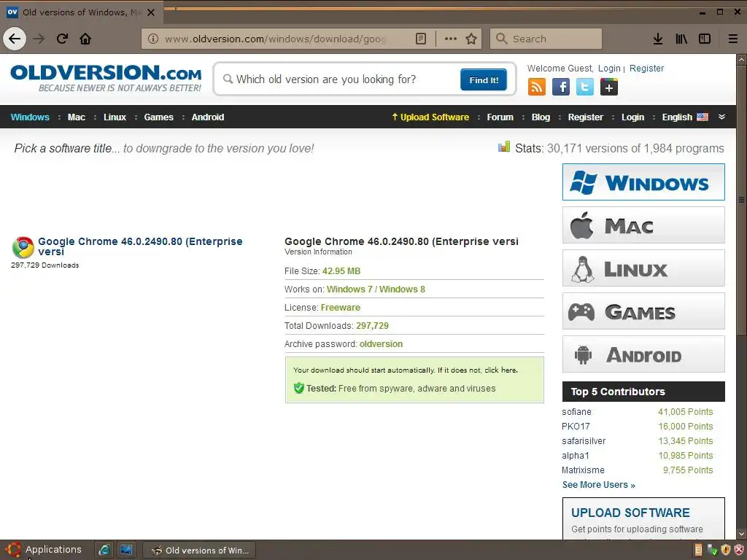The height and width of the screenshot is (560, 747).
Task: Click the Windows 7 / Windows 8 link
Action: coord(376,289)
